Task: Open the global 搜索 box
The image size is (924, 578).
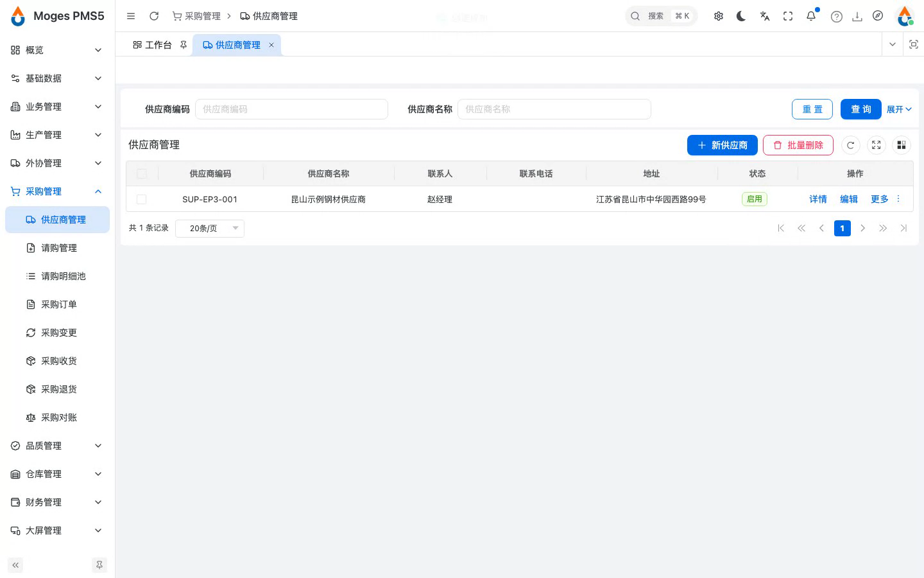Action: point(662,16)
